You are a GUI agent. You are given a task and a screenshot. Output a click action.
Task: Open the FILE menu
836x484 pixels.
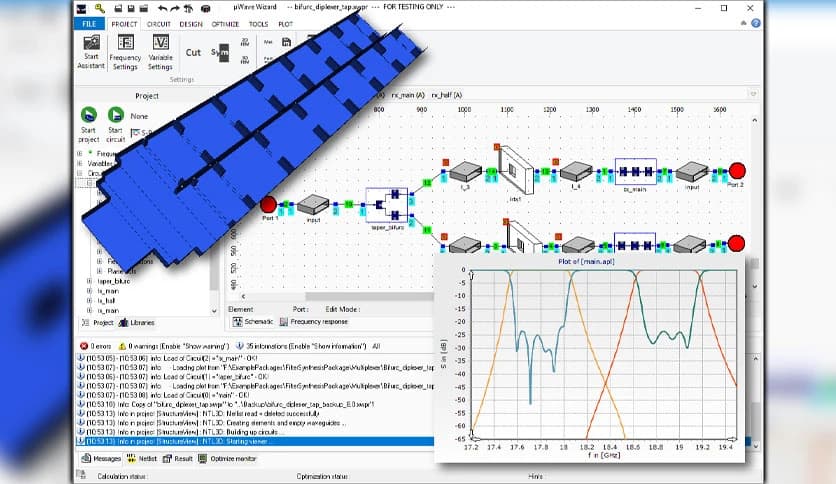(89, 24)
